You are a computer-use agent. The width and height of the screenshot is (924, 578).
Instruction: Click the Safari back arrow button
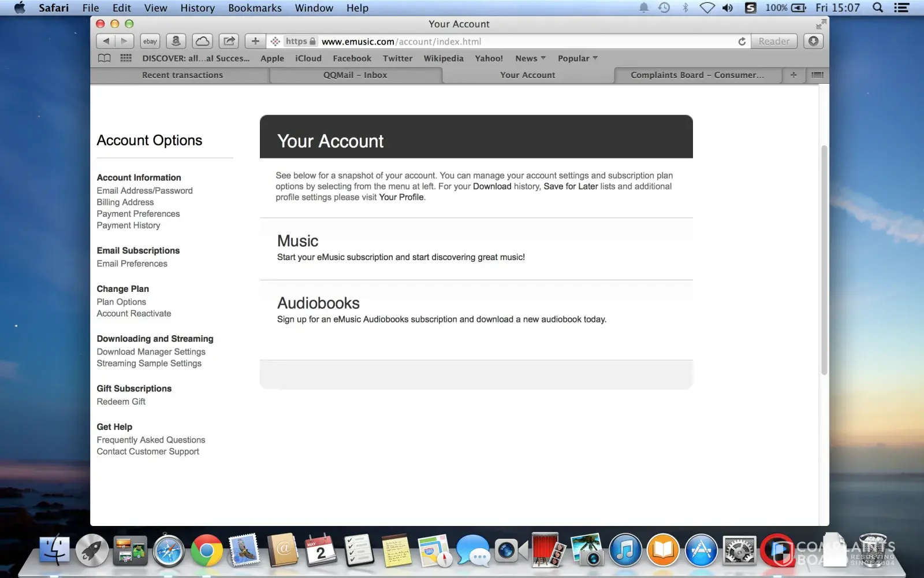(x=106, y=41)
